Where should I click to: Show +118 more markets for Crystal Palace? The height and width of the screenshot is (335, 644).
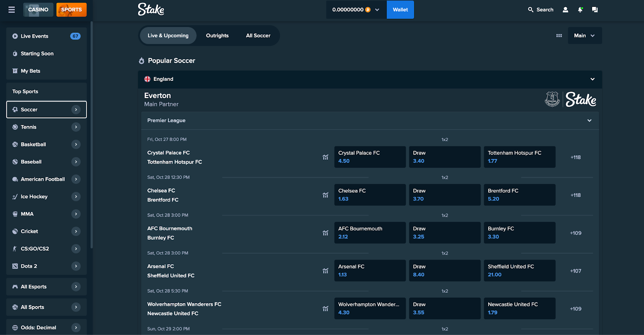tap(576, 157)
